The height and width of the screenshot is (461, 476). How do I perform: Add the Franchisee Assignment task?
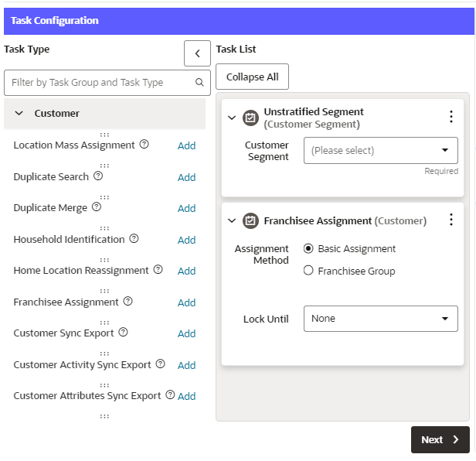[x=187, y=302]
